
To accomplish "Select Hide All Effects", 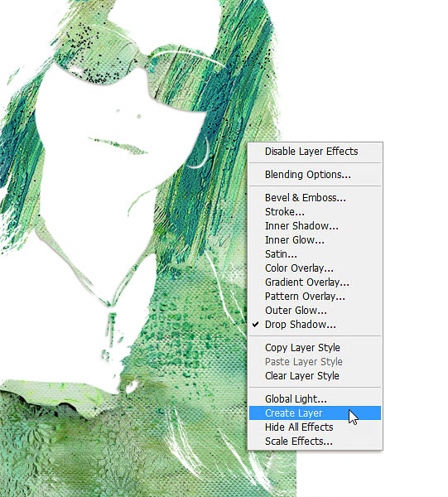I will pyautogui.click(x=315, y=427).
